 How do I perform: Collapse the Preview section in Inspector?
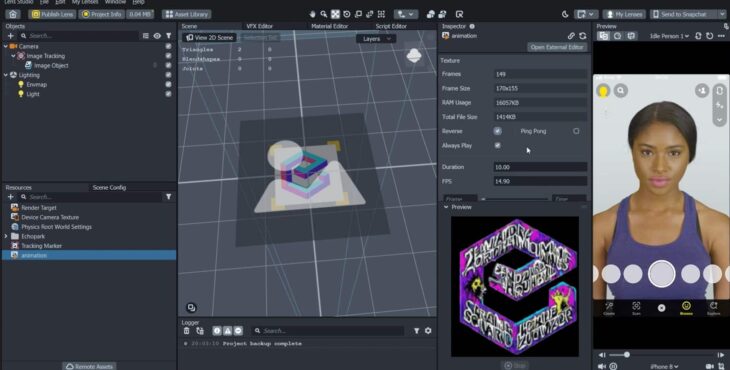click(446, 207)
